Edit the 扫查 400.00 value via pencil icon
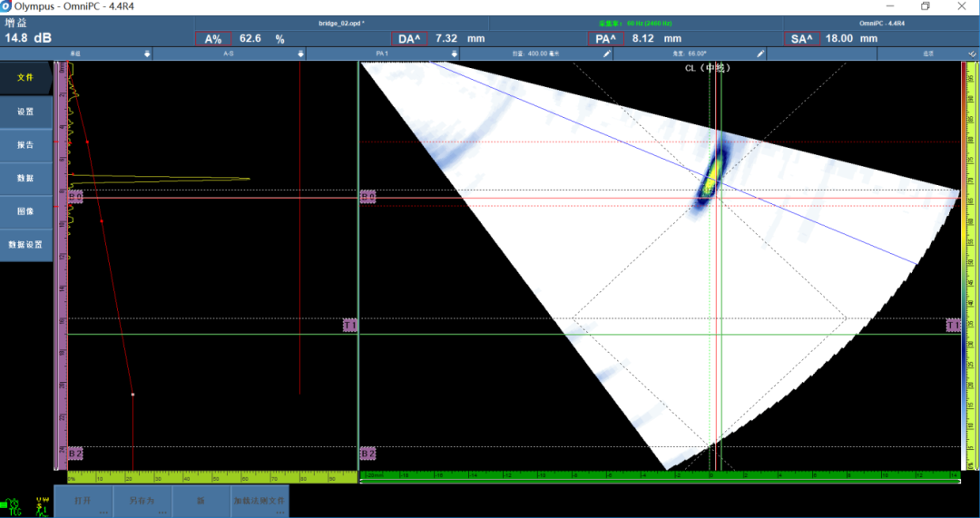This screenshot has height=518, width=980. (607, 54)
